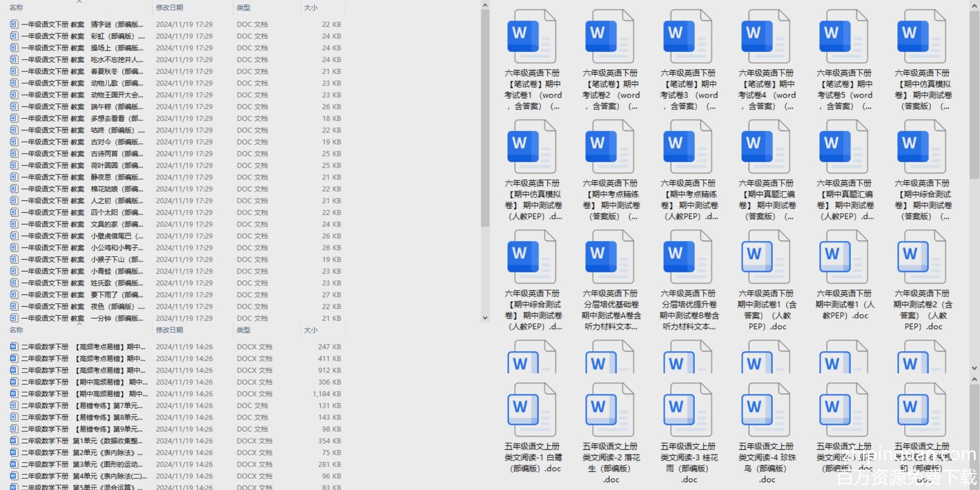Click 类型 header in the 一年级语文 list
Screen dimensions: 980x490
(x=244, y=8)
